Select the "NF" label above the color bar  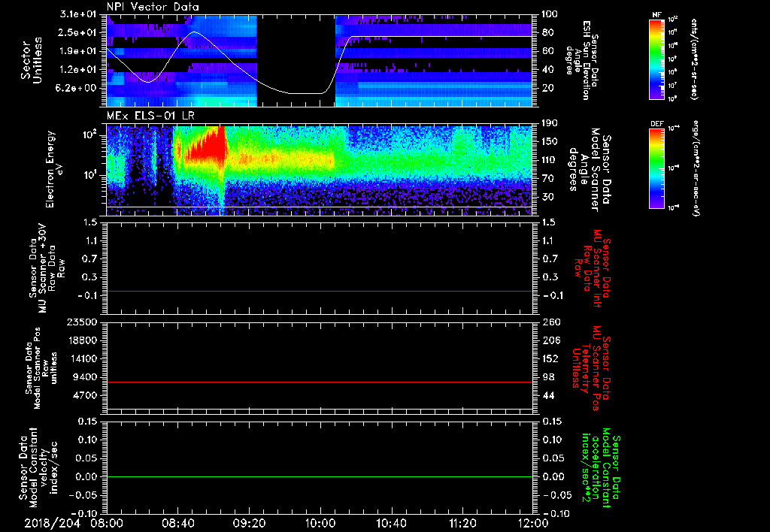656,15
